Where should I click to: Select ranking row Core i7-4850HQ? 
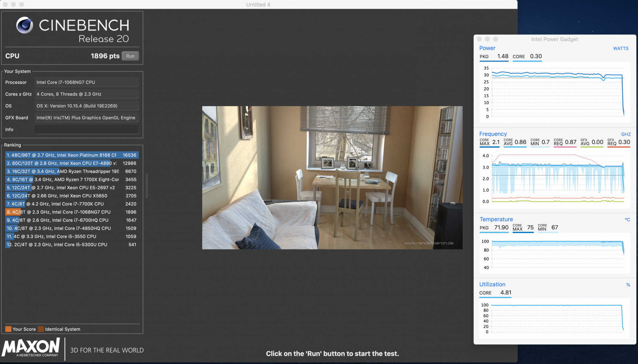click(x=72, y=228)
